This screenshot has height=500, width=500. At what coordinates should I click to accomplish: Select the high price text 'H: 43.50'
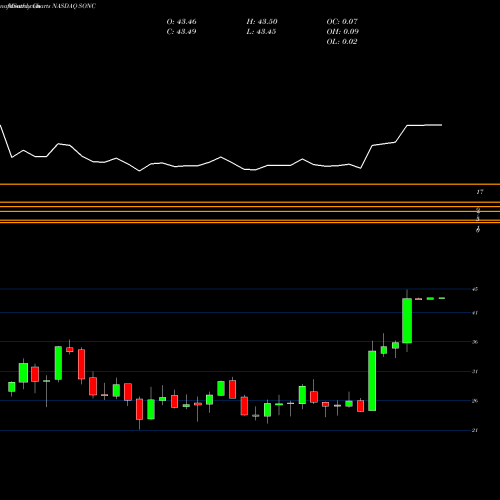click(x=262, y=22)
